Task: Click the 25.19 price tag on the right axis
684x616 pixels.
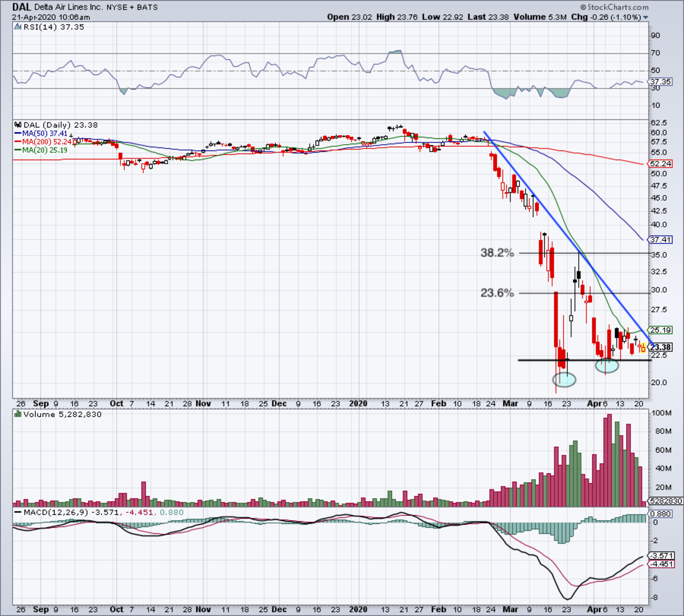Action: [660, 330]
